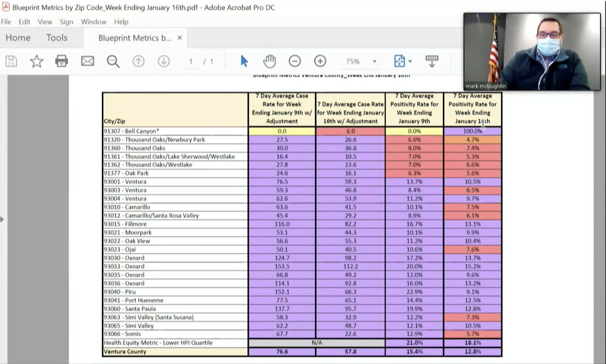Image resolution: width=606 pixels, height=364 pixels.
Task: Go to previous page with the up arrow
Action: click(138, 61)
